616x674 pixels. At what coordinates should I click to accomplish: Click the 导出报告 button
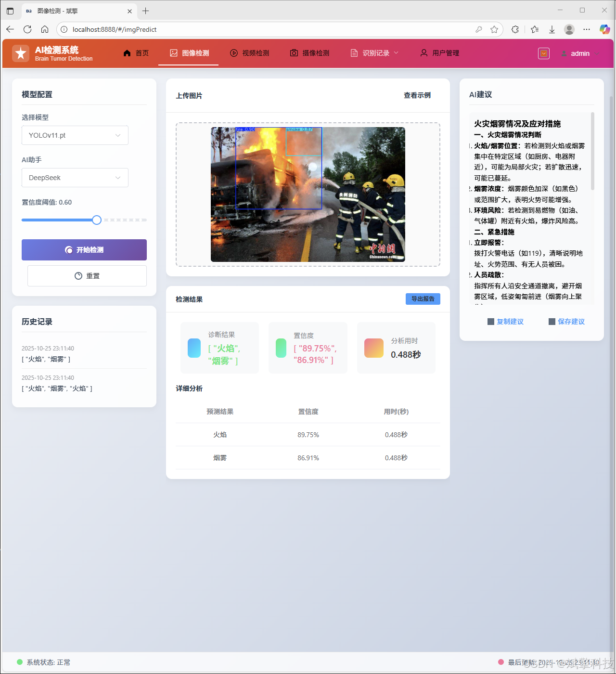pyautogui.click(x=423, y=299)
